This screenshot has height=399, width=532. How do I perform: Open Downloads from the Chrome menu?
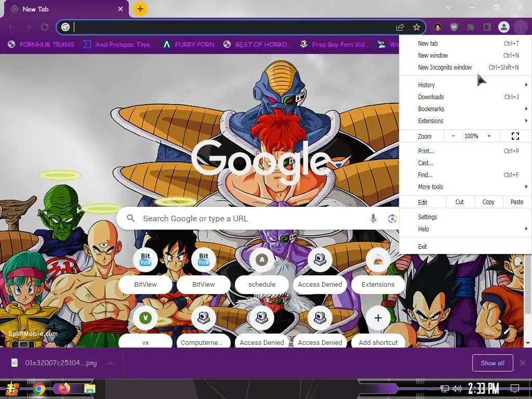click(465, 97)
